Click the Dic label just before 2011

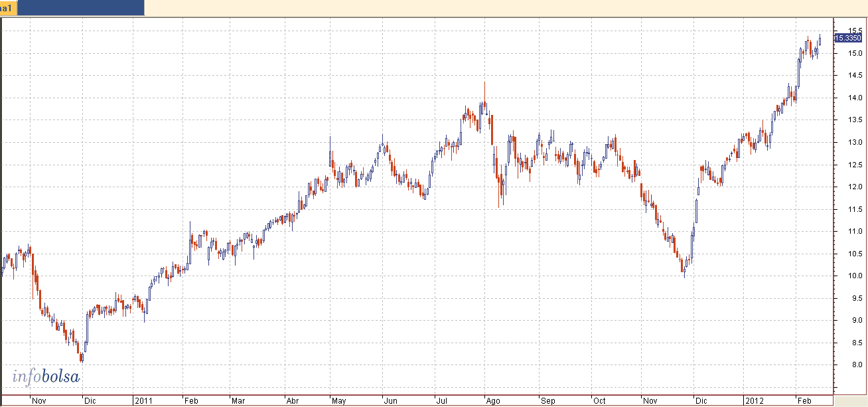90,401
